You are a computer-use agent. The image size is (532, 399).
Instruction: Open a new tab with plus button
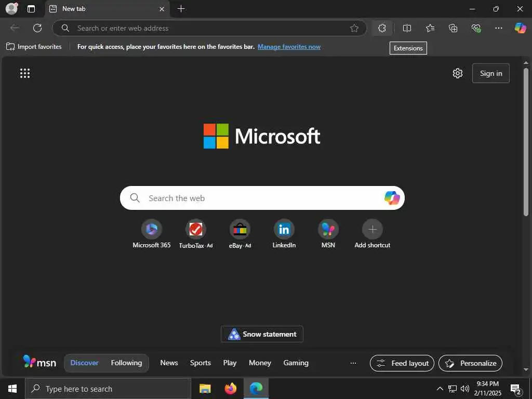click(x=181, y=9)
